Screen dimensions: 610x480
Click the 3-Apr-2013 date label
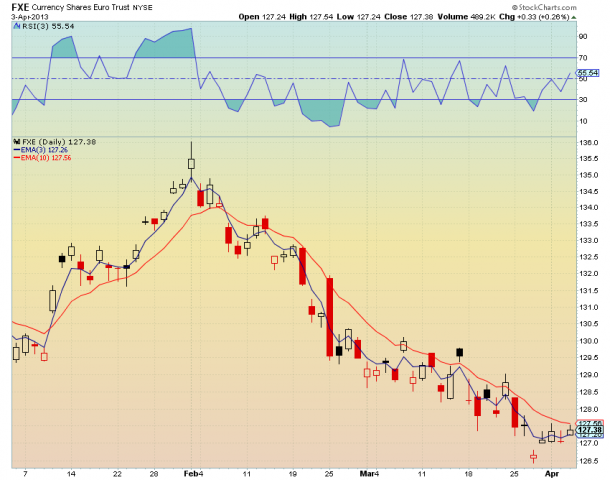pos(30,17)
